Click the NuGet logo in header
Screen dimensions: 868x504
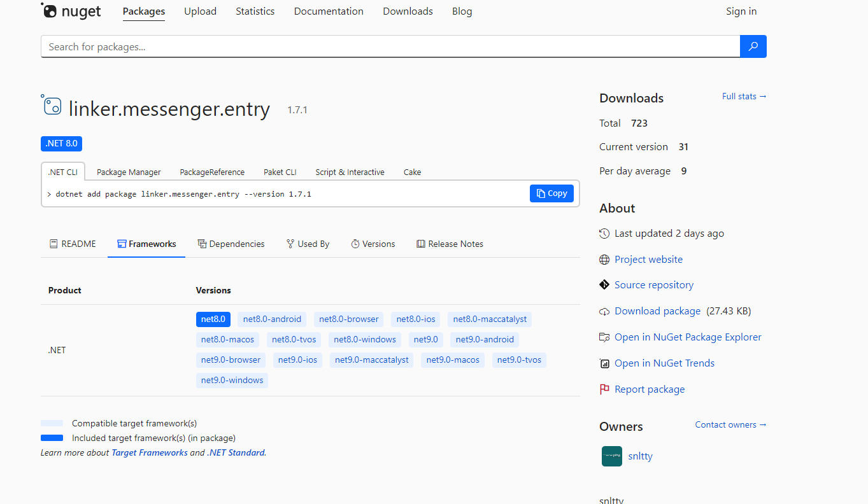tap(71, 11)
